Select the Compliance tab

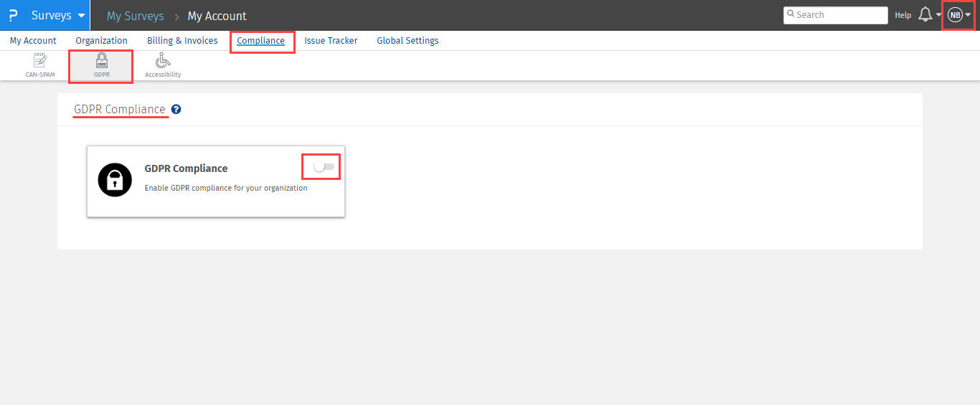coord(260,41)
